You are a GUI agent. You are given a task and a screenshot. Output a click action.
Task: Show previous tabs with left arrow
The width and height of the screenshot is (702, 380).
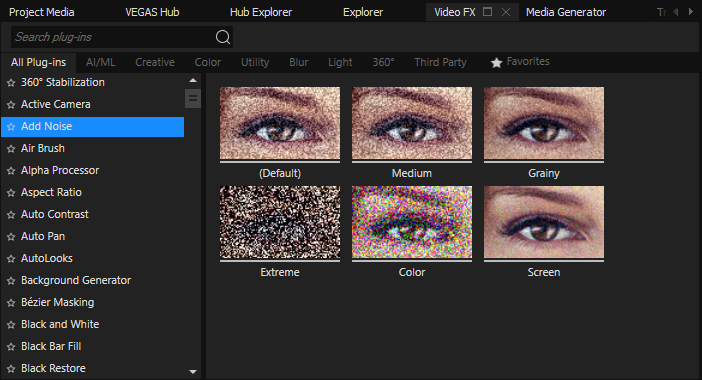click(x=676, y=12)
